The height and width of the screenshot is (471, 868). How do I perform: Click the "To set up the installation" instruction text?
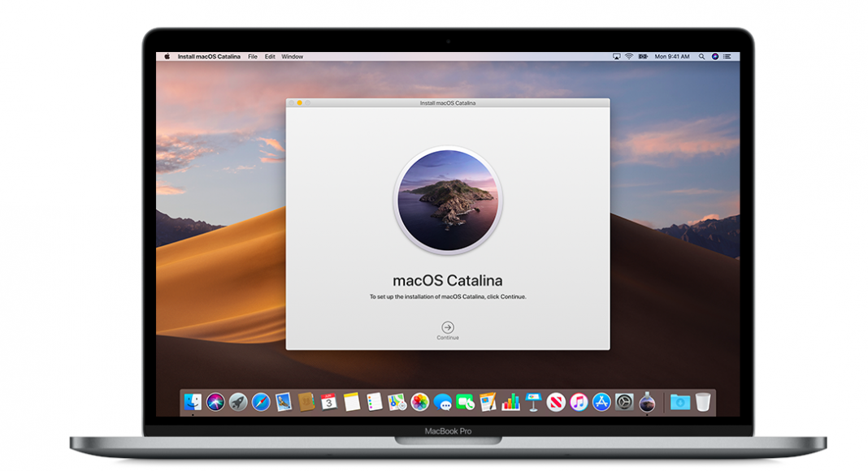448,297
